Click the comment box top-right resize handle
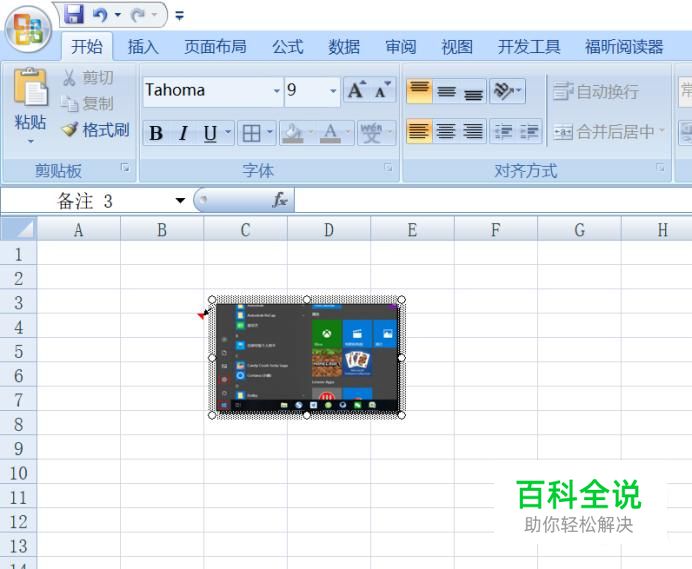 click(x=401, y=300)
